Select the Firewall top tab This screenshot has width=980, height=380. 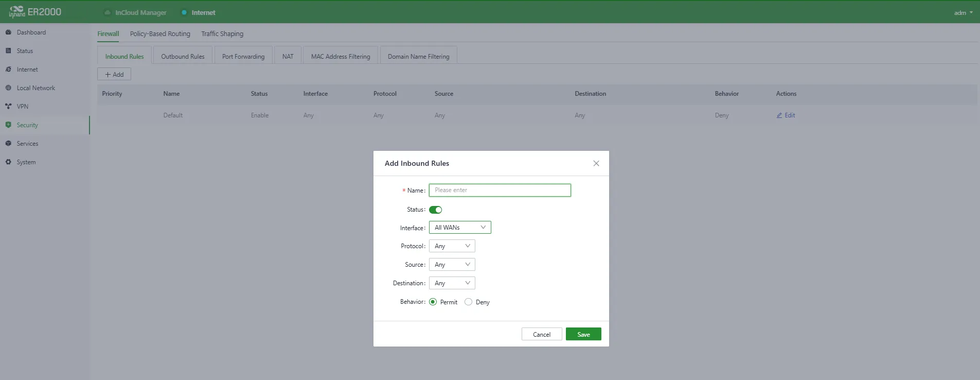[x=108, y=34]
